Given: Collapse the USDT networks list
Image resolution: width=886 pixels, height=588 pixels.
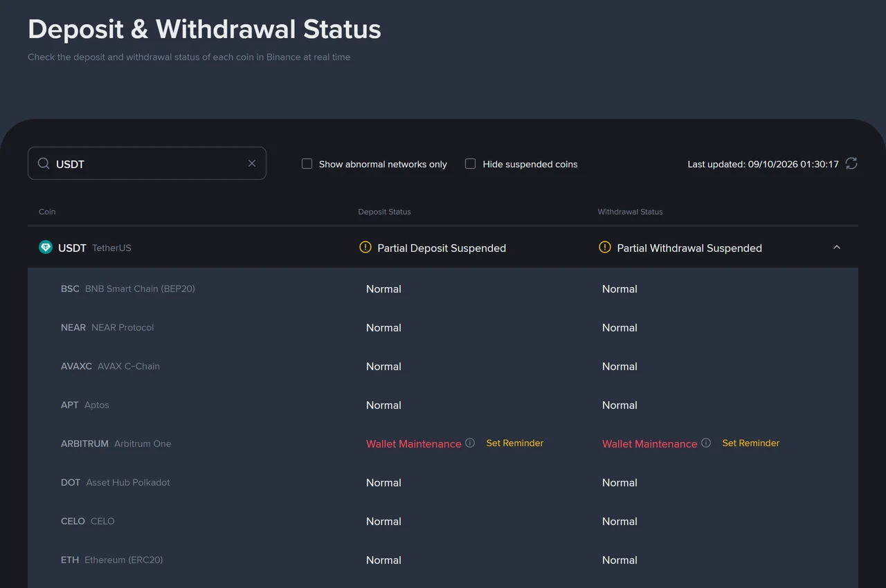Looking at the screenshot, I should 836,247.
